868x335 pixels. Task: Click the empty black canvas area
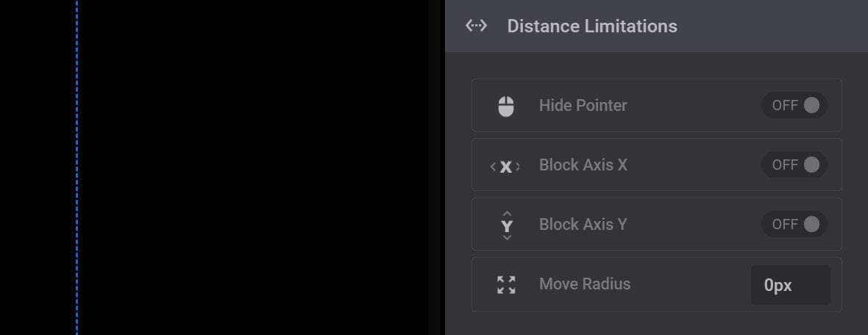pos(252,167)
